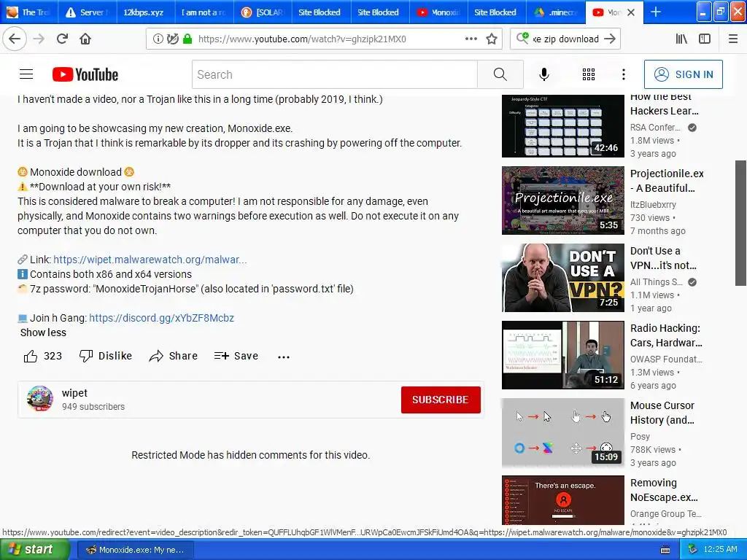
Task: Bookmark this page with the star icon
Action: pos(492,39)
